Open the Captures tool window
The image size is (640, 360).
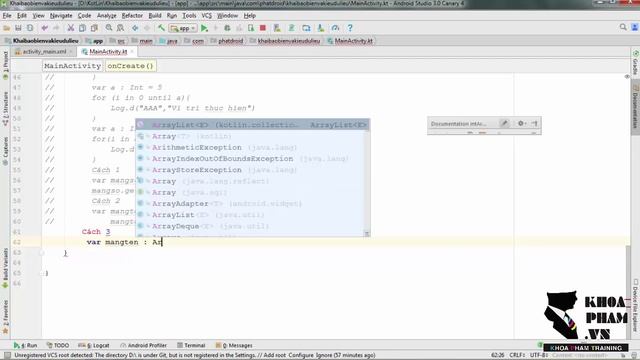click(x=5, y=151)
